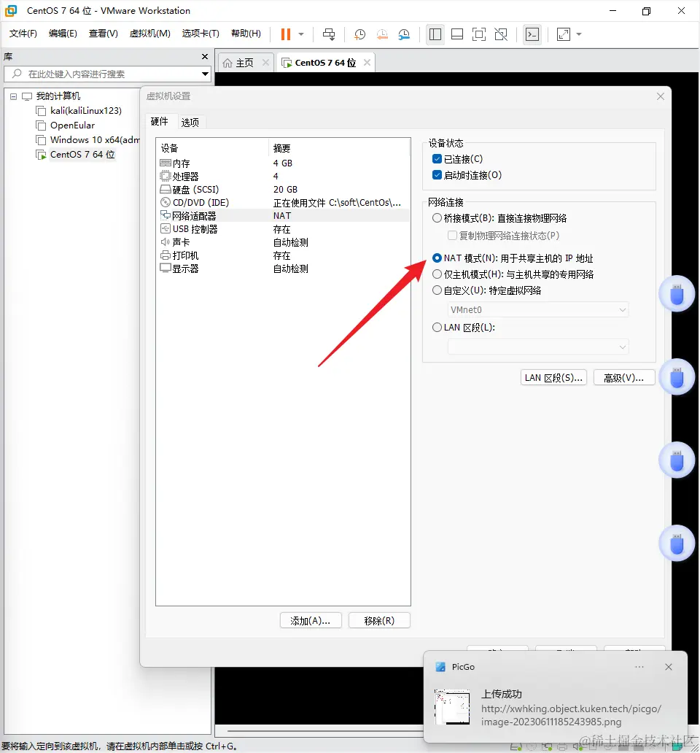This screenshot has width=700, height=753.
Task: Select 显示器 display device row
Action: 283,269
